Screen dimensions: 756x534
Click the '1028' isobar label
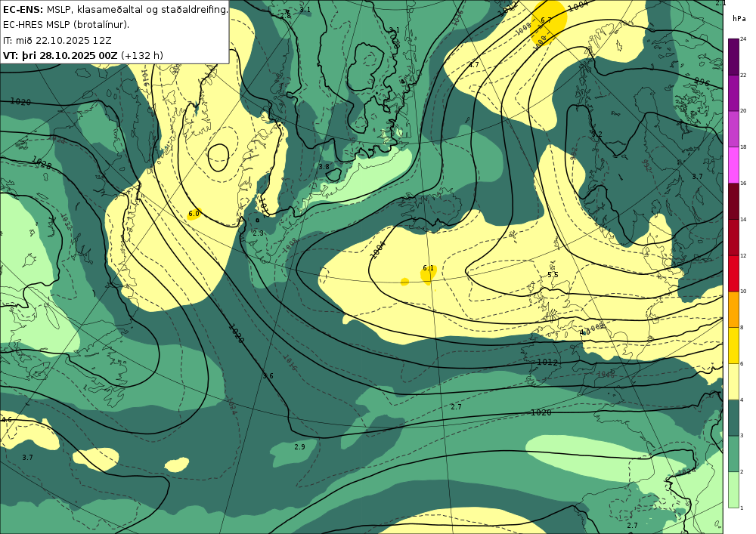[x=42, y=162]
